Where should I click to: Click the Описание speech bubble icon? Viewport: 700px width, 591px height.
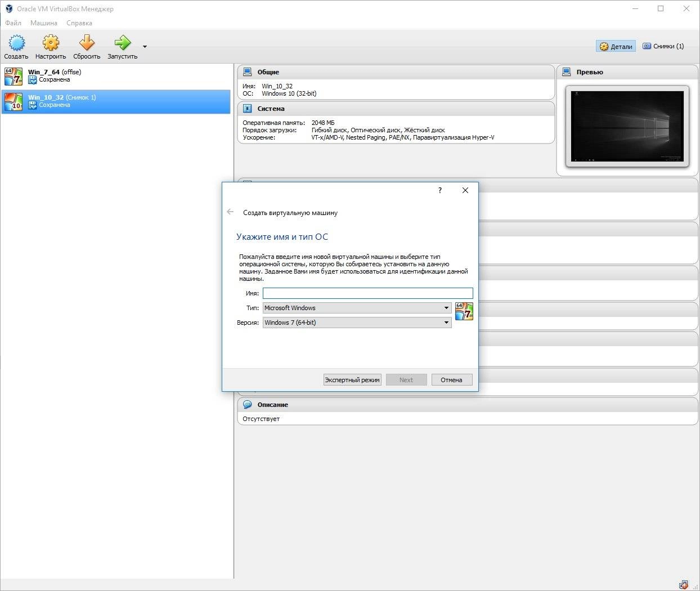(x=247, y=405)
